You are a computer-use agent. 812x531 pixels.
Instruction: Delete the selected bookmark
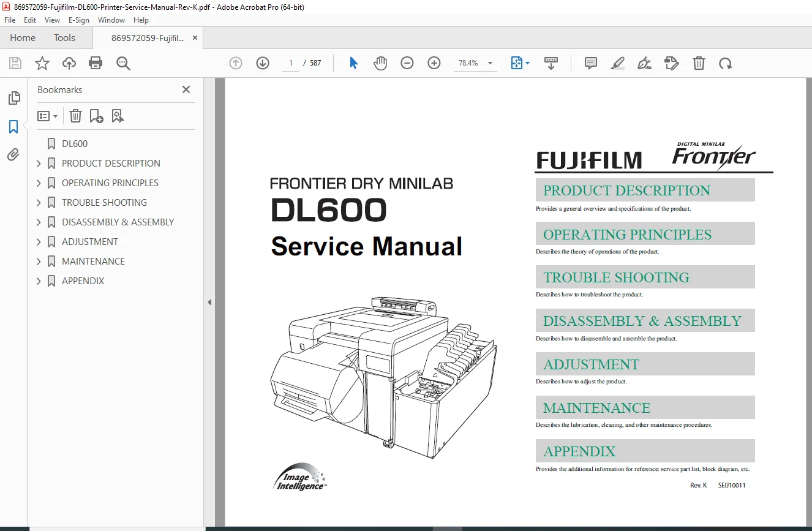tap(75, 116)
